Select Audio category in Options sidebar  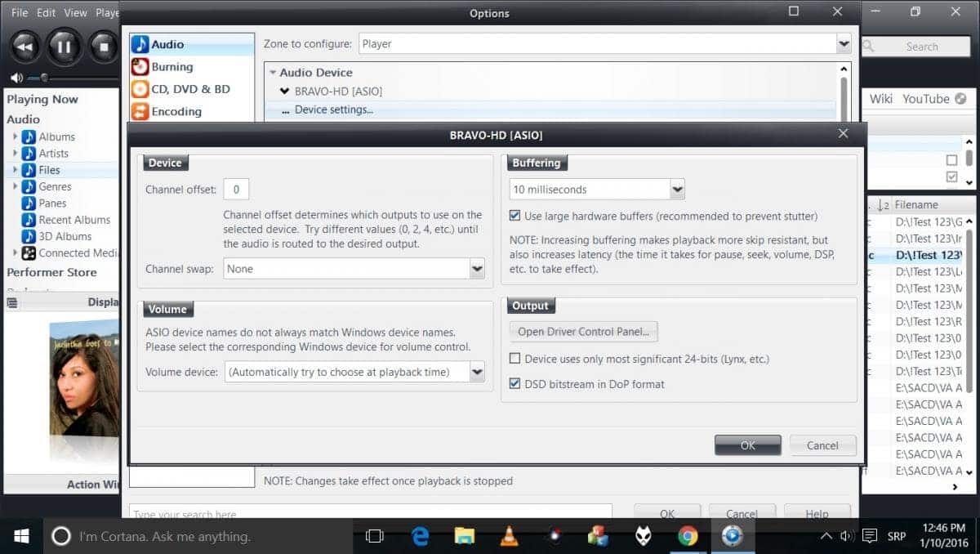(x=192, y=44)
